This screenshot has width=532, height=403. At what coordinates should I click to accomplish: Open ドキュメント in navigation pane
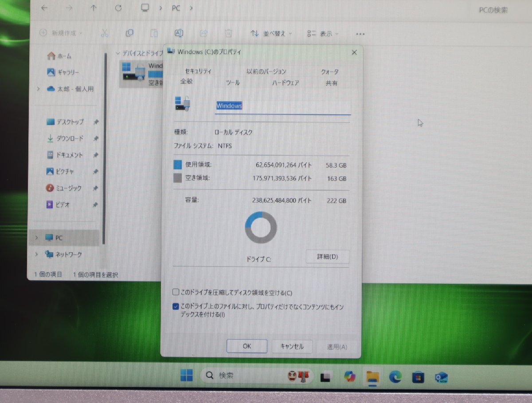(x=65, y=155)
